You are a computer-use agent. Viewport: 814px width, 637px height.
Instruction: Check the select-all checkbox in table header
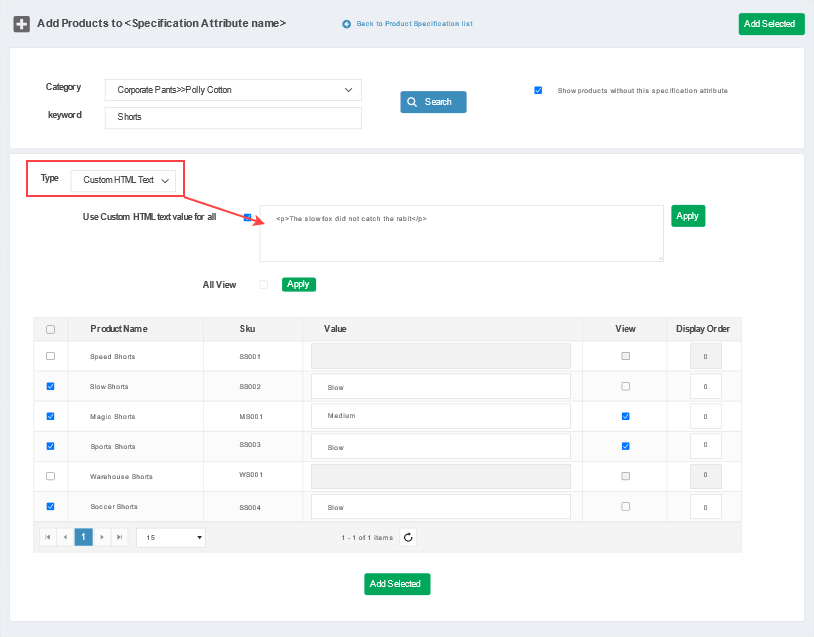51,328
